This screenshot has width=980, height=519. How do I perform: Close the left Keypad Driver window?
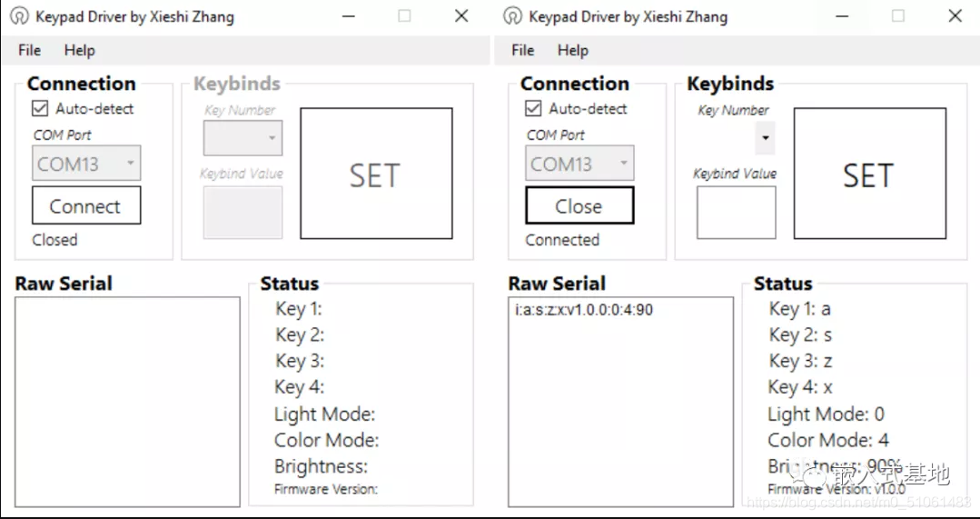tap(461, 16)
